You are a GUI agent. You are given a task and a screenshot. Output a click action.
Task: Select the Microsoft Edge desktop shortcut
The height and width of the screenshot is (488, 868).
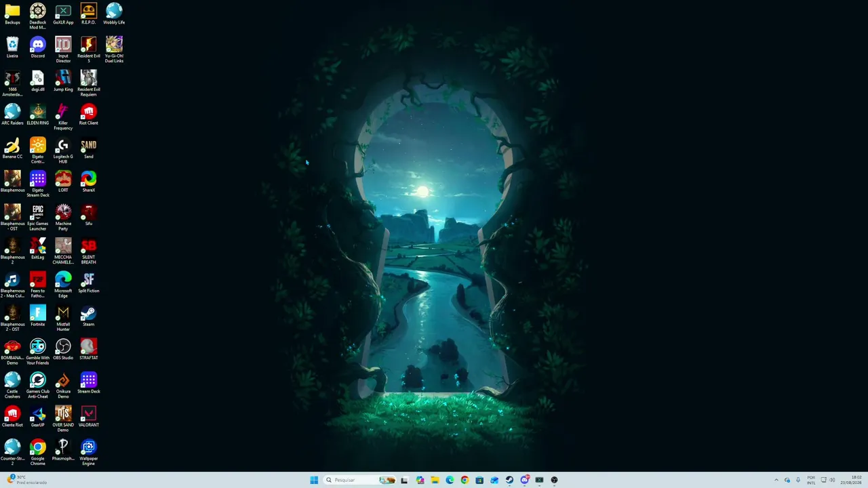pyautogui.click(x=63, y=285)
